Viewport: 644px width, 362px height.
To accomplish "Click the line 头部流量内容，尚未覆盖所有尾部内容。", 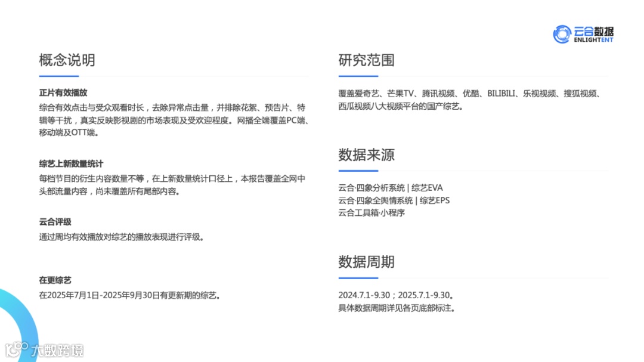I will (109, 191).
